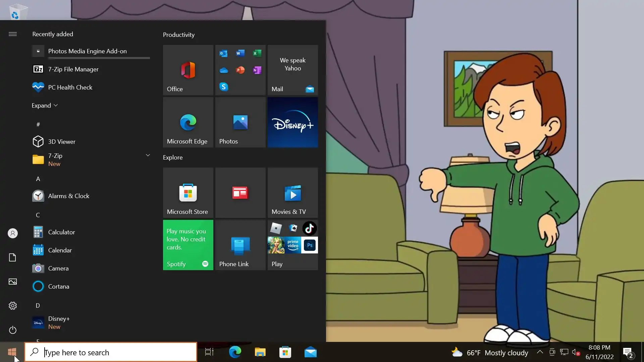Toggle the Start menu hamburger button
This screenshot has height=362, width=644.
click(13, 34)
